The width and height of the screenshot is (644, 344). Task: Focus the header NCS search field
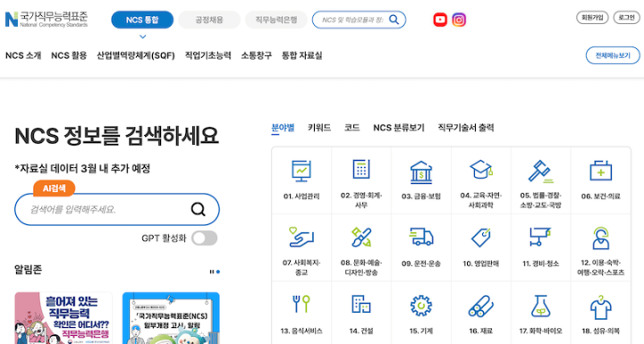tap(359, 20)
